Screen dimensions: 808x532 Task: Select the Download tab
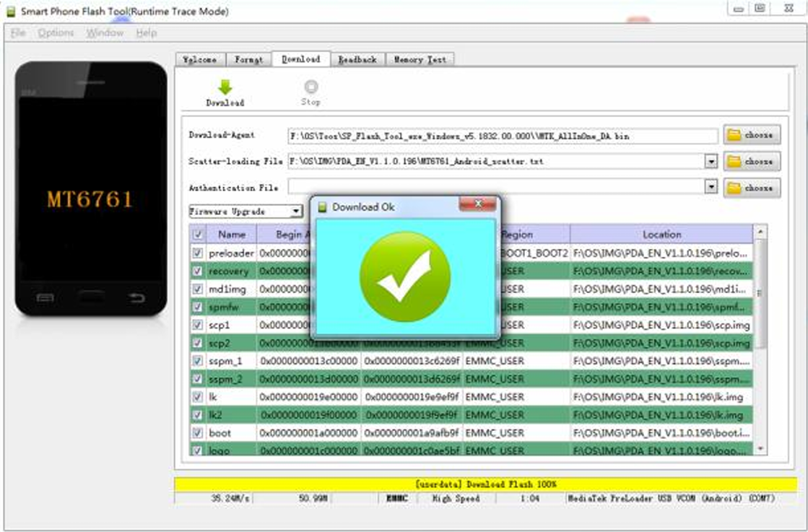[301, 58]
